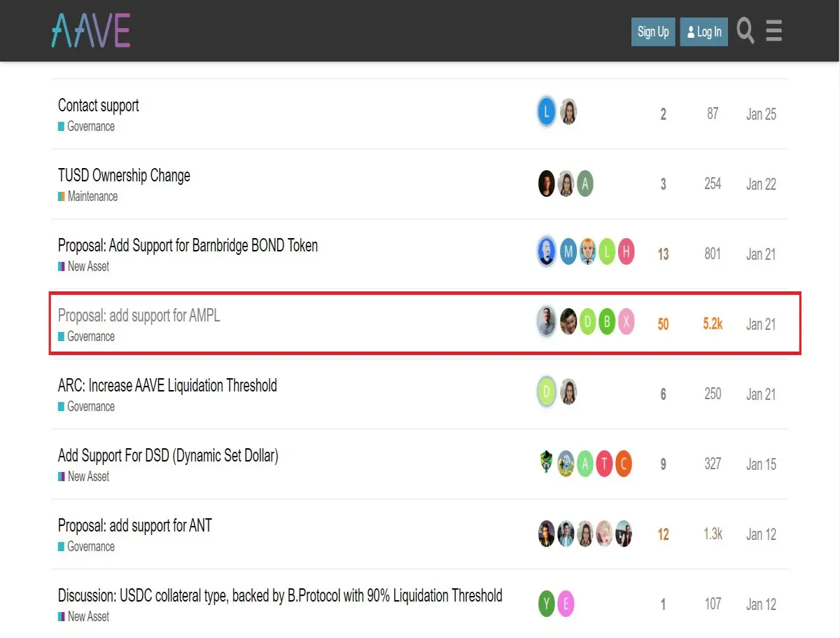The height and width of the screenshot is (638, 840).
Task: Open the TUSD Ownership Change topic
Action: 124,175
